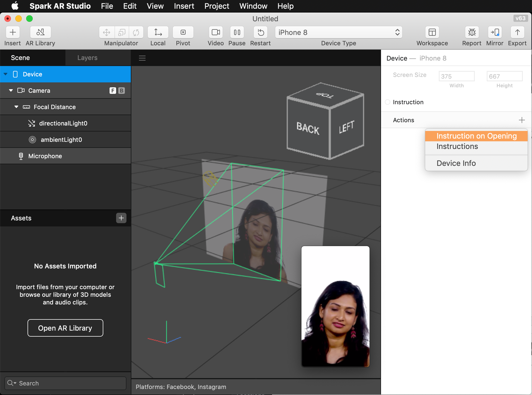The height and width of the screenshot is (395, 532).
Task: Enable the Instruction checkbox
Action: (x=388, y=102)
